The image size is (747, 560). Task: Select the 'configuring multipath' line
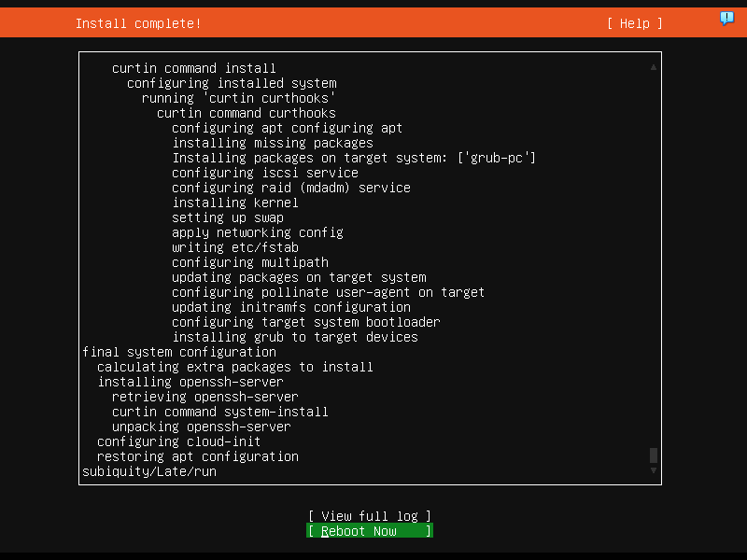(x=250, y=262)
